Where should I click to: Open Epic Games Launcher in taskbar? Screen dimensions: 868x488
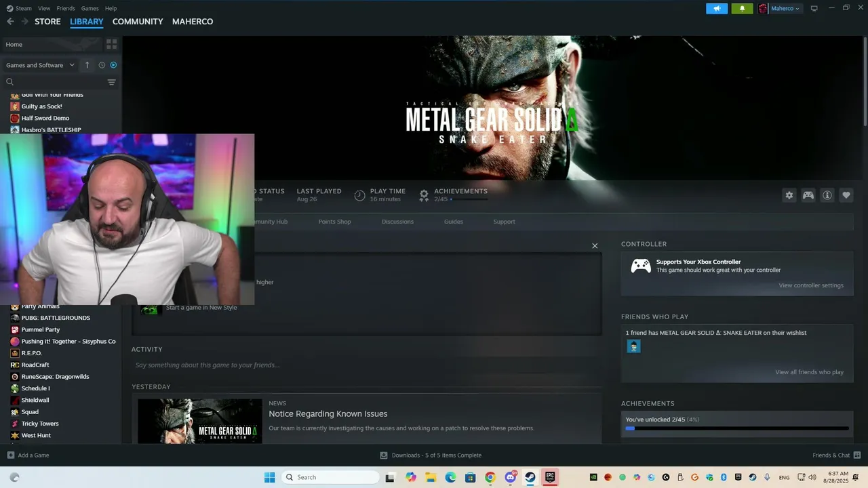pyautogui.click(x=550, y=477)
